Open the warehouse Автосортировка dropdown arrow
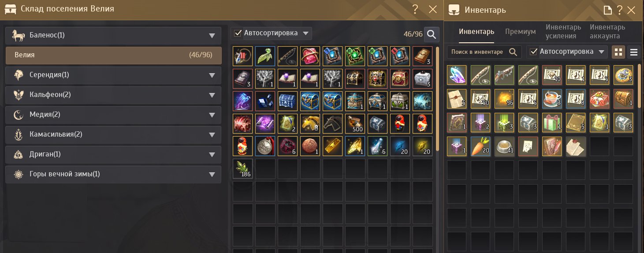 coord(305,33)
